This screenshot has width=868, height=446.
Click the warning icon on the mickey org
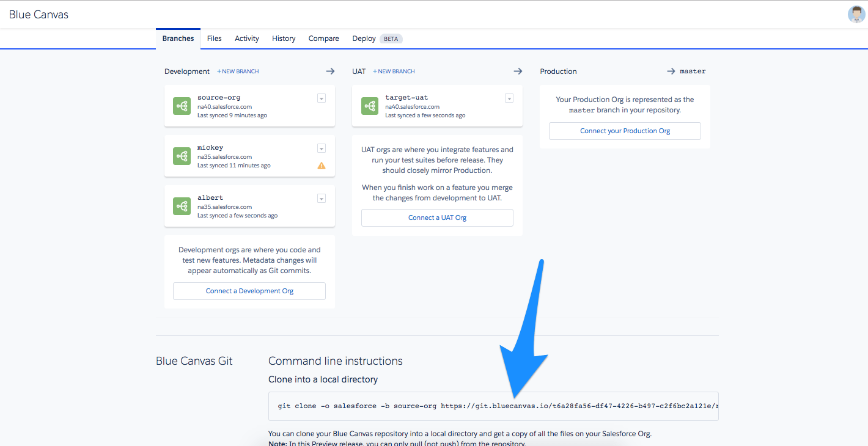(321, 165)
